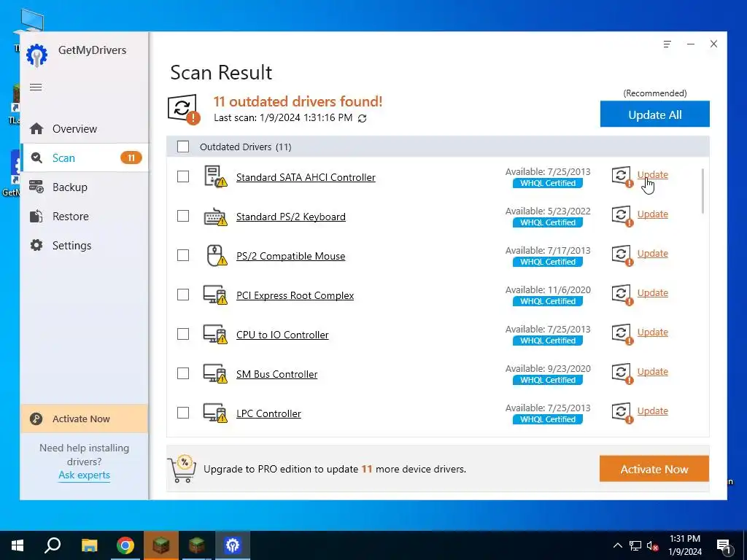Open File Explorer from the taskbar

coord(89,545)
